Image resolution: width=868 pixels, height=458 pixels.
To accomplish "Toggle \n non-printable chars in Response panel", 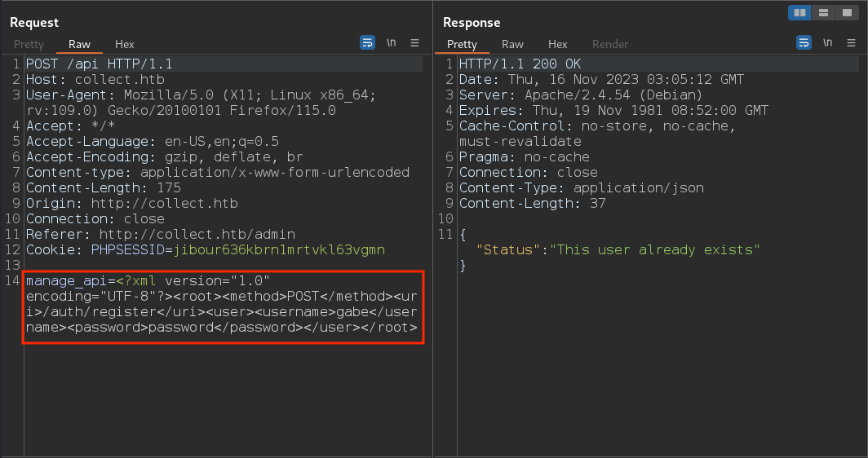I will pos(827,42).
